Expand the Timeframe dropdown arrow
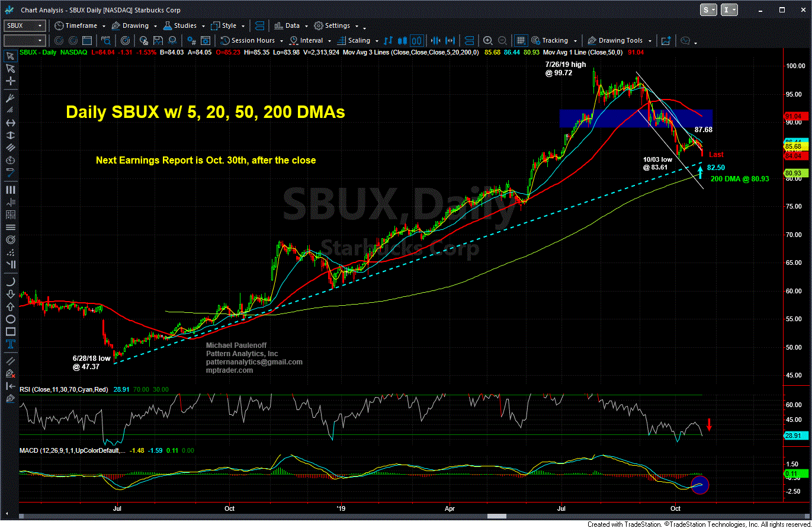Image resolution: width=812 pixels, height=528 pixels. tap(104, 27)
